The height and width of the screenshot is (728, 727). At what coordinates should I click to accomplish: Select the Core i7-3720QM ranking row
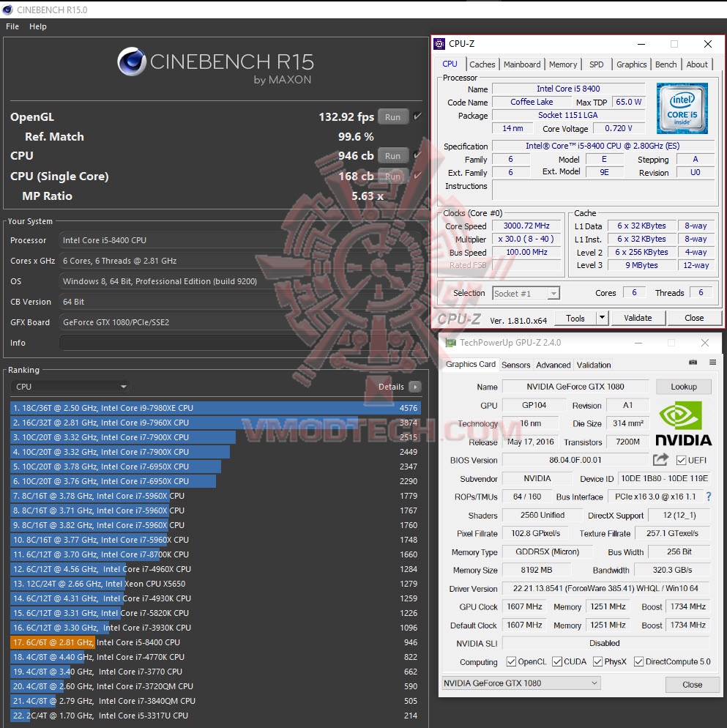[215, 686]
